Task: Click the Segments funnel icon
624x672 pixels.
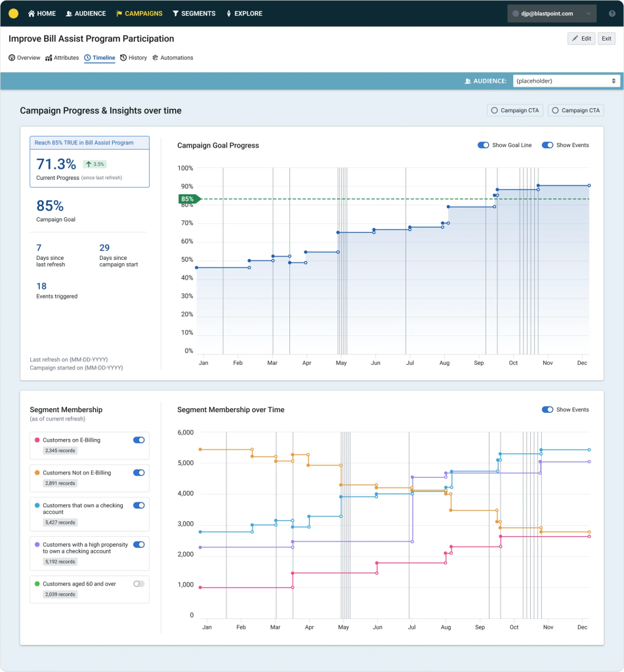Action: 176,13
